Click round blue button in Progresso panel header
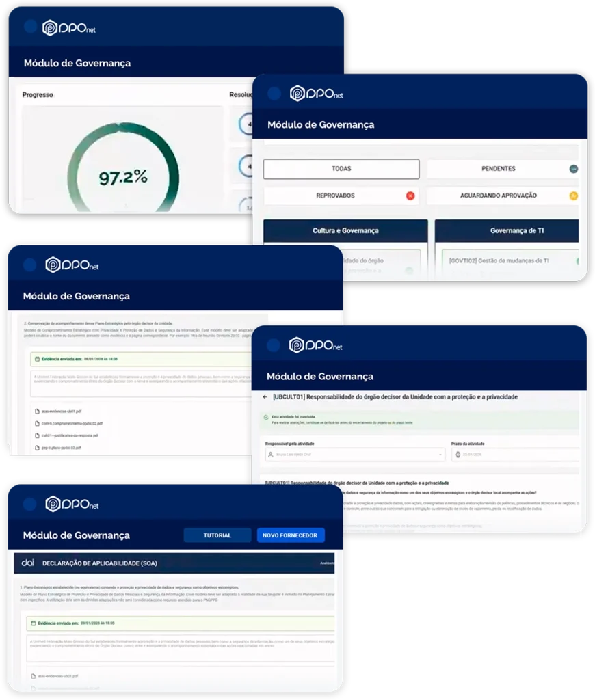Viewport: 595px width, 700px height. coord(30,27)
